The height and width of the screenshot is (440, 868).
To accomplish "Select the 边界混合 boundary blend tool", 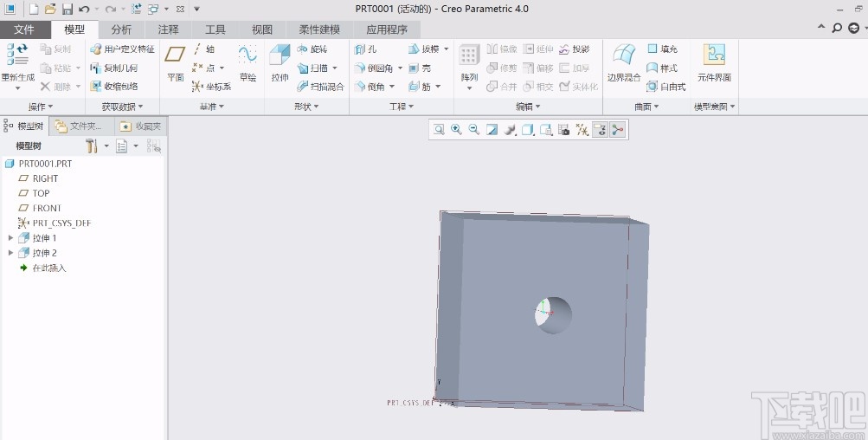I will (624, 62).
